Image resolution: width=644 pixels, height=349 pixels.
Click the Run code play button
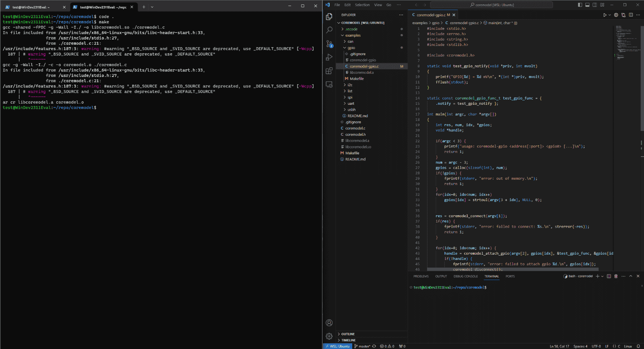pos(605,15)
